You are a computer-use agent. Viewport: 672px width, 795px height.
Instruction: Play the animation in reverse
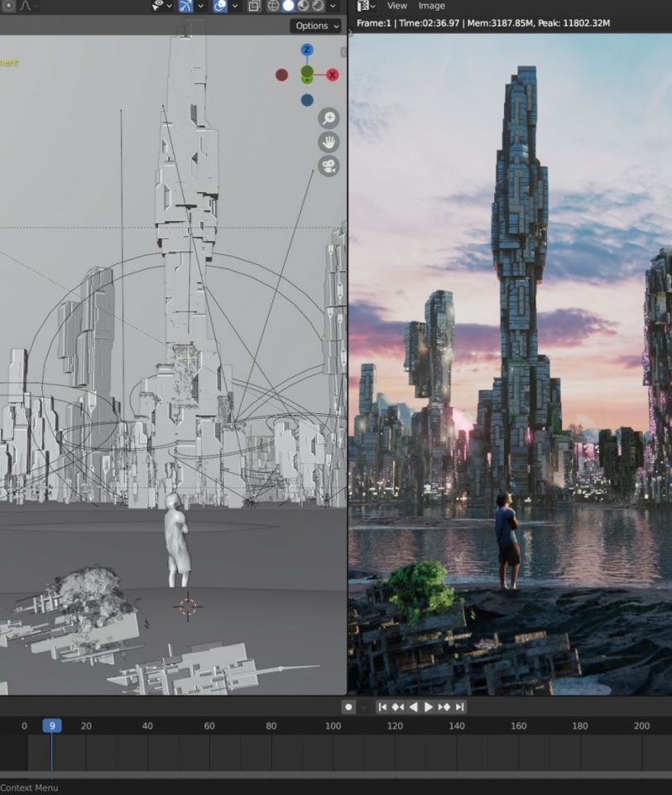coord(413,706)
